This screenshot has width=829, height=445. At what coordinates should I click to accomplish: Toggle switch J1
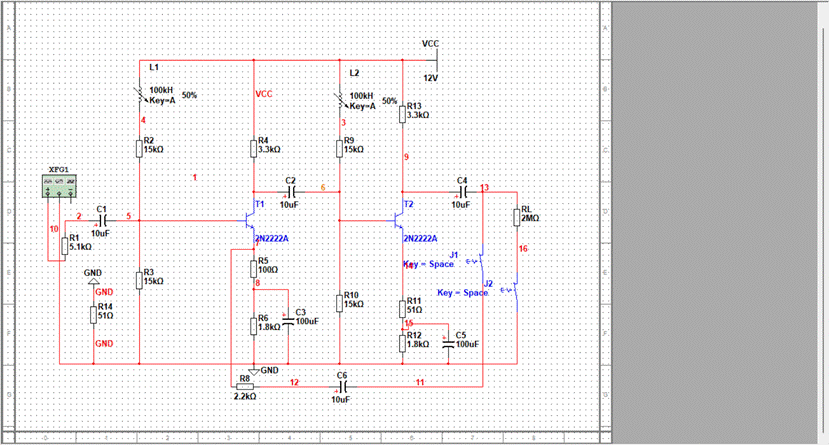(481, 262)
